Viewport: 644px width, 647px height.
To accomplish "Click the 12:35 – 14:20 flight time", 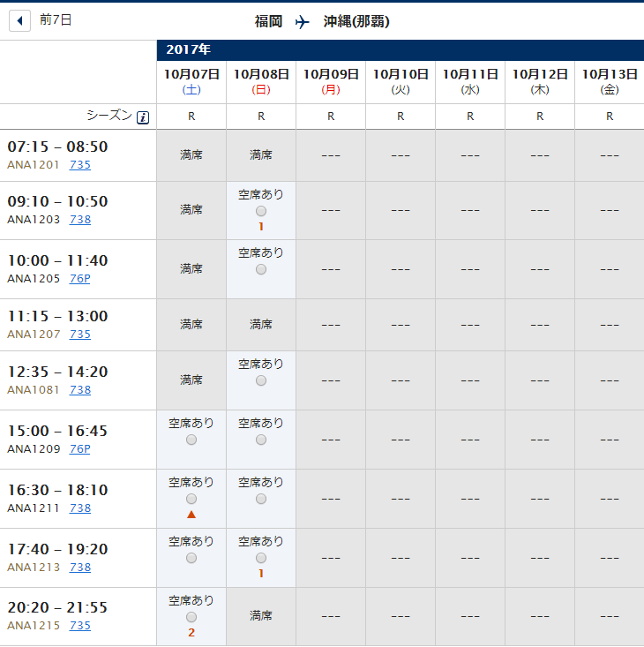I will click(57, 372).
